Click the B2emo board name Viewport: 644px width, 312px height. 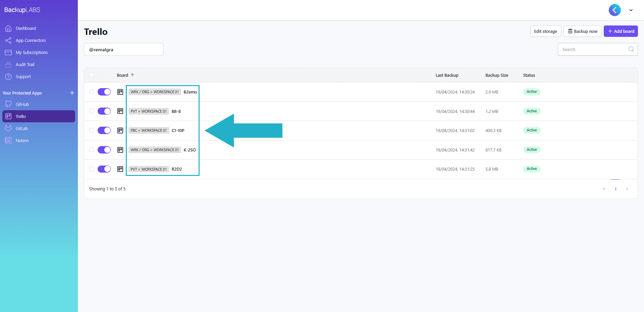coord(190,92)
